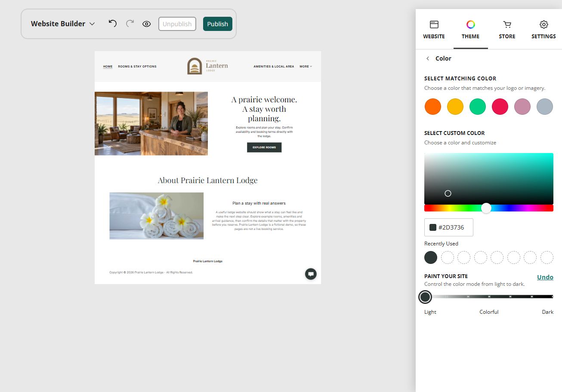Click the 'Plan a stay with real answers' text
This screenshot has height=392, width=562.
pyautogui.click(x=259, y=203)
